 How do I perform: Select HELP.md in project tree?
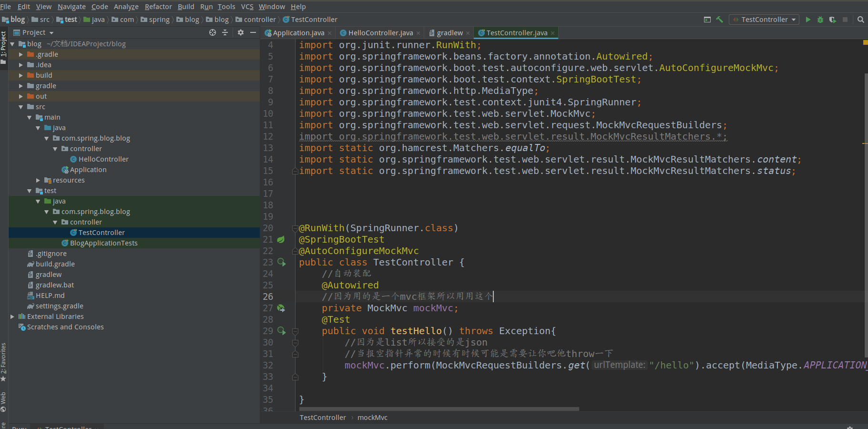50,296
